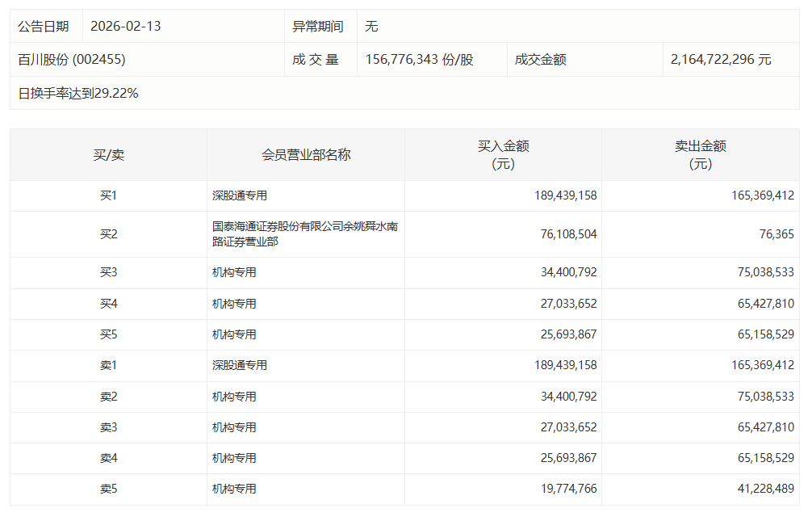Click the 成交量 value 156,776,343 份/股

click(x=419, y=60)
